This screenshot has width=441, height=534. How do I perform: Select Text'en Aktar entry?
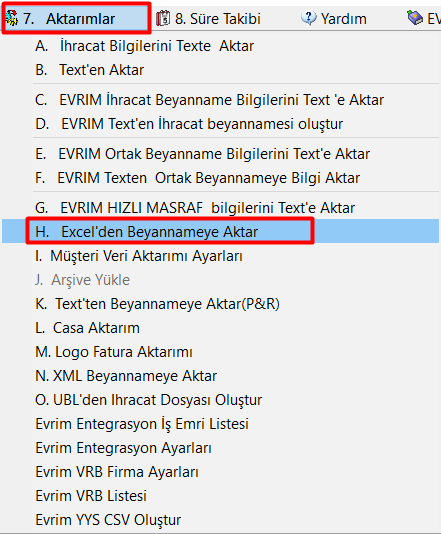(x=220, y=70)
